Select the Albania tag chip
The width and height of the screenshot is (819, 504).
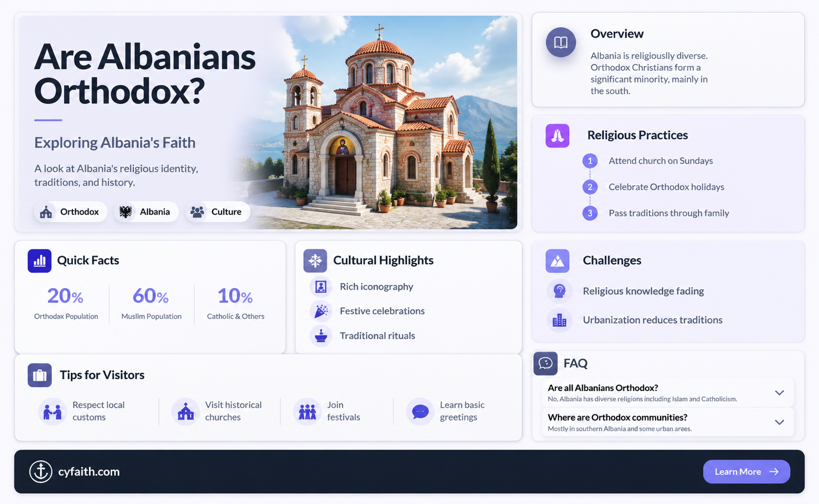[146, 212]
